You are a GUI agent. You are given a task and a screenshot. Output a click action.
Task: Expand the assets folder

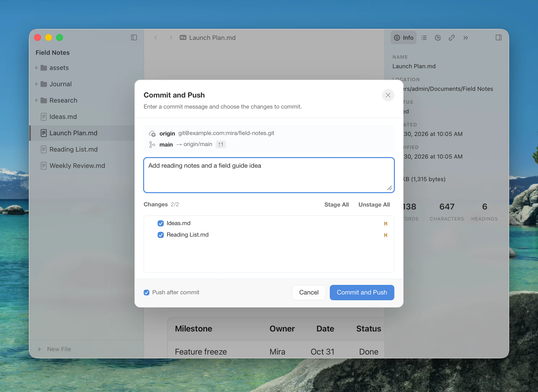pyautogui.click(x=37, y=68)
